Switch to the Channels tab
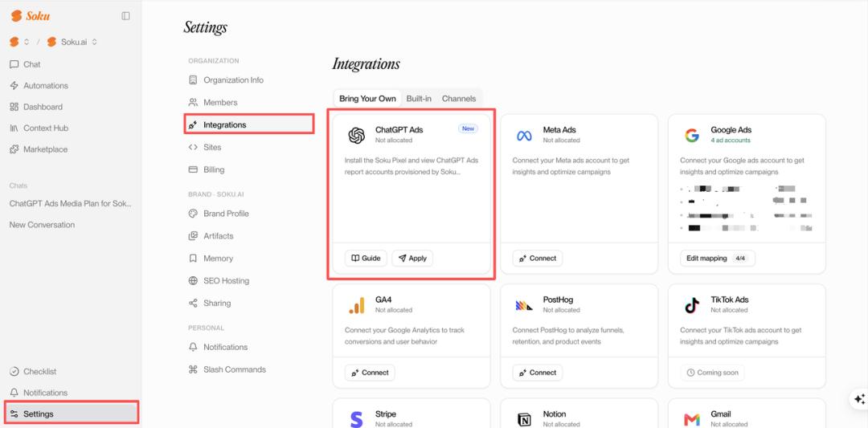This screenshot has height=428, width=868. (x=458, y=99)
